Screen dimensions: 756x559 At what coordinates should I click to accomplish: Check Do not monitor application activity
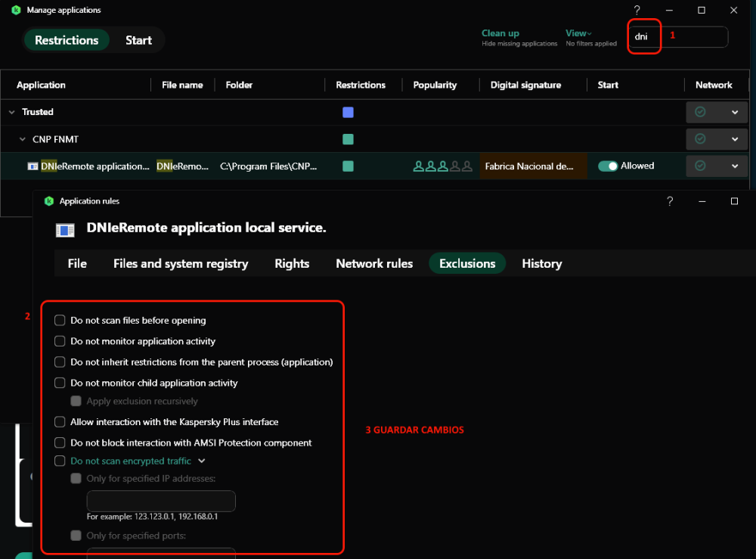tap(60, 341)
